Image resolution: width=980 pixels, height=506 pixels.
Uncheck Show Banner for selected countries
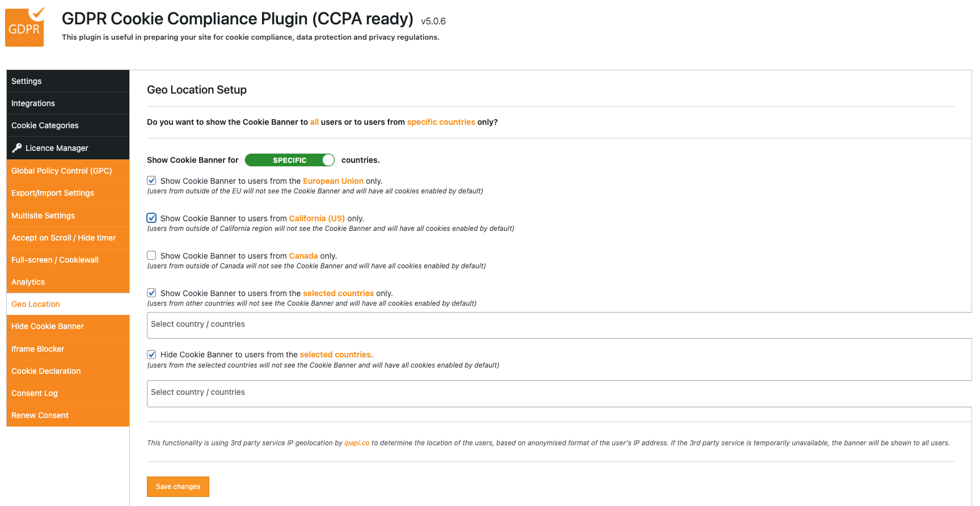(151, 293)
